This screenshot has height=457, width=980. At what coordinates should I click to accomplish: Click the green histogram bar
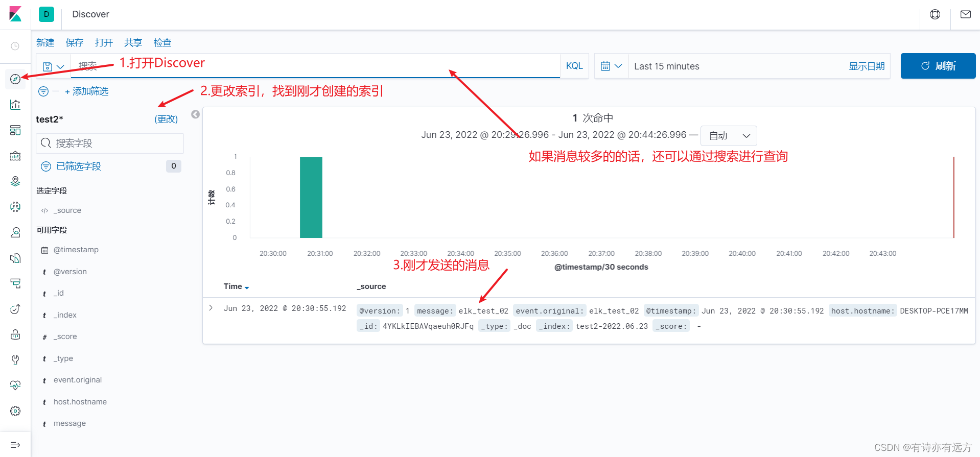tap(311, 197)
